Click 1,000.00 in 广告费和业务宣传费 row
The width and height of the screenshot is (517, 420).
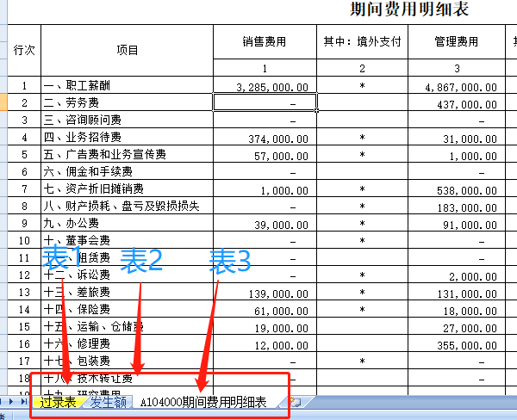(x=457, y=154)
